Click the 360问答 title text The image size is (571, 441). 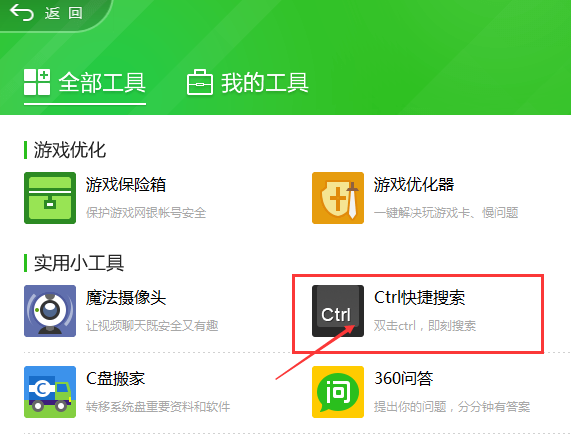point(404,379)
